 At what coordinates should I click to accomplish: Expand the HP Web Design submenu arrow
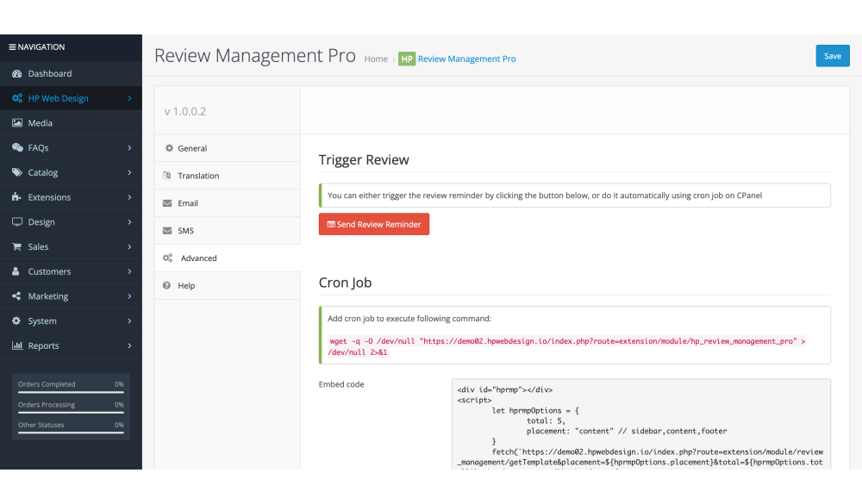click(129, 99)
